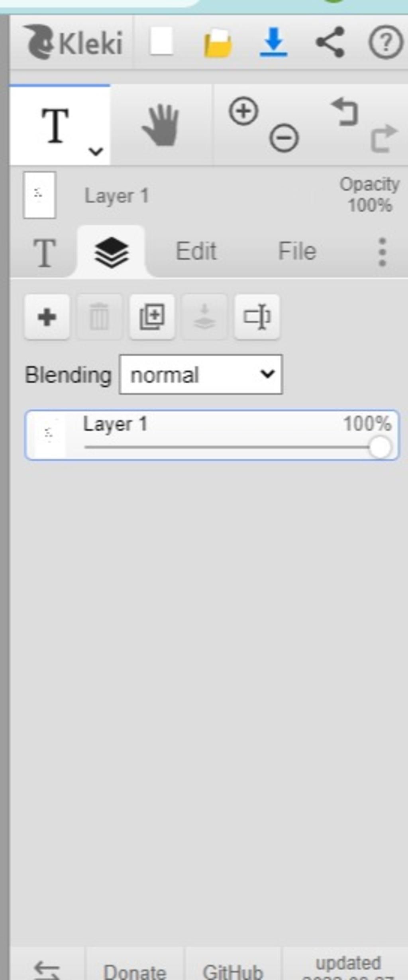This screenshot has width=408, height=980.
Task: Open help via the question mark icon
Action: [x=386, y=42]
